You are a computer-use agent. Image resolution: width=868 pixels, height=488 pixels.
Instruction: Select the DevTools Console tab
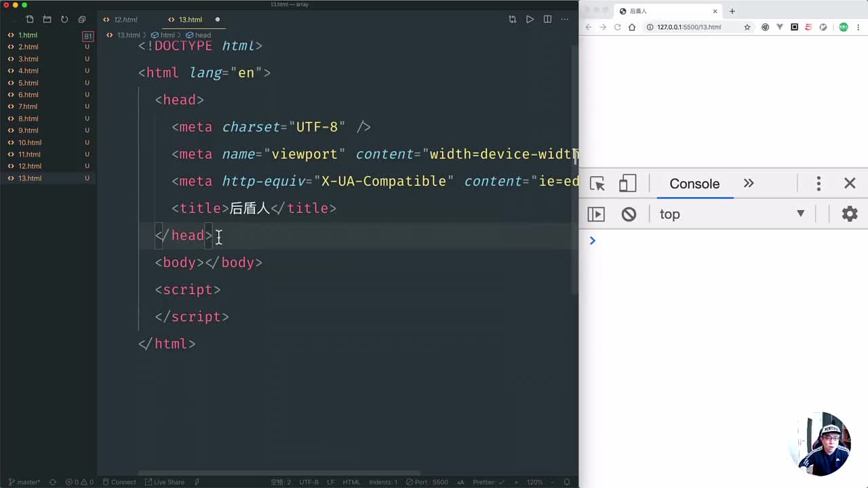(694, 184)
